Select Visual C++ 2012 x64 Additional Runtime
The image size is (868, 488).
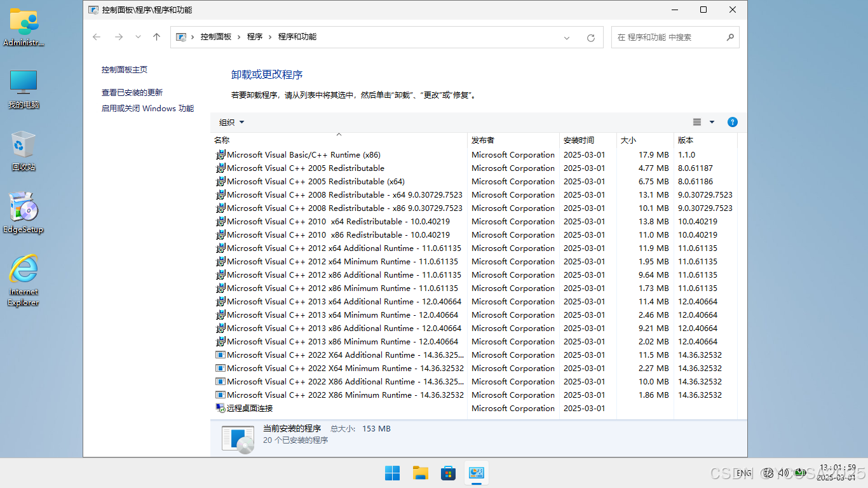(x=473, y=248)
